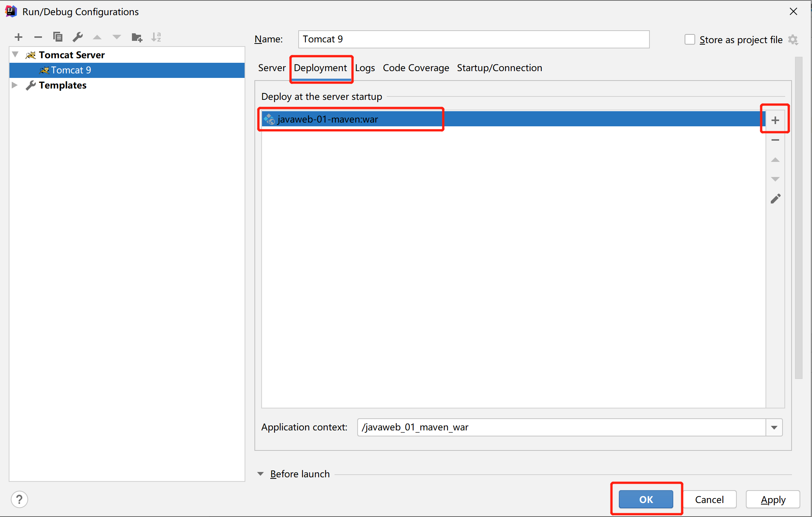The height and width of the screenshot is (517, 812).
Task: Open the help question mark icon
Action: tap(19, 499)
